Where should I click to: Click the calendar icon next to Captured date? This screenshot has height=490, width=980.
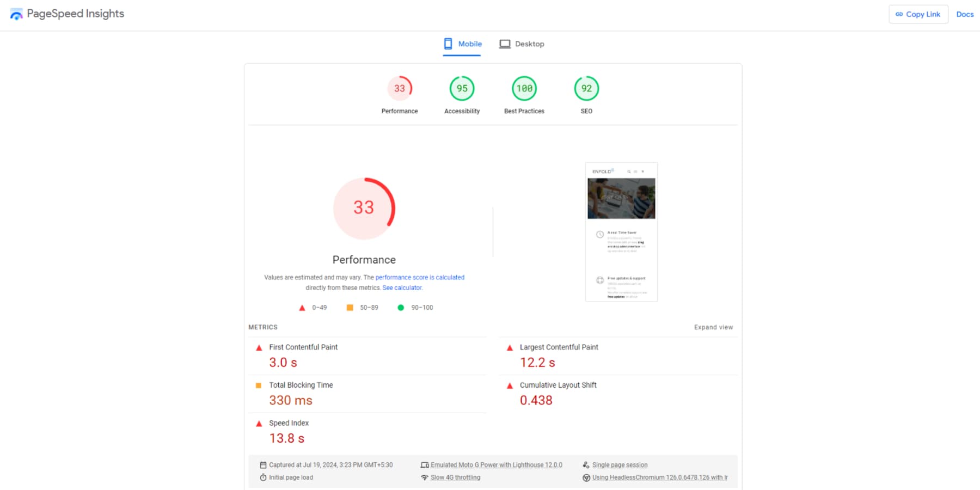[263, 465]
